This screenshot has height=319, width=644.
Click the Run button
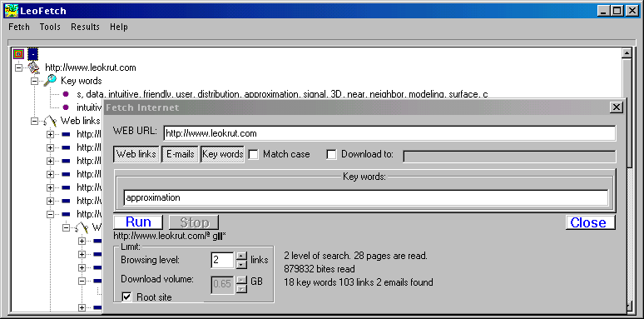click(x=138, y=222)
